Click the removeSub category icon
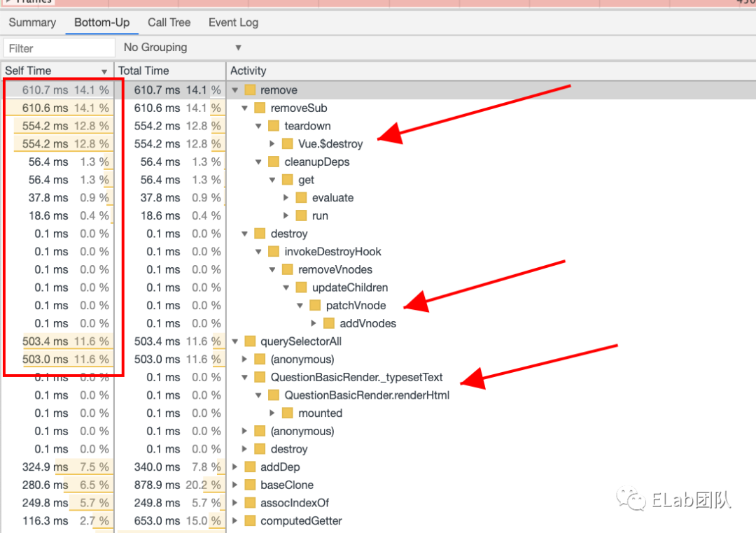 260,108
